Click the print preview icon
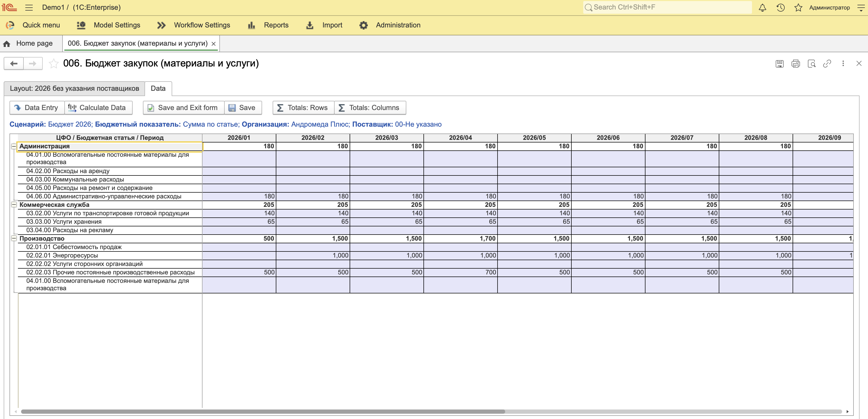868x419 pixels. 811,63
